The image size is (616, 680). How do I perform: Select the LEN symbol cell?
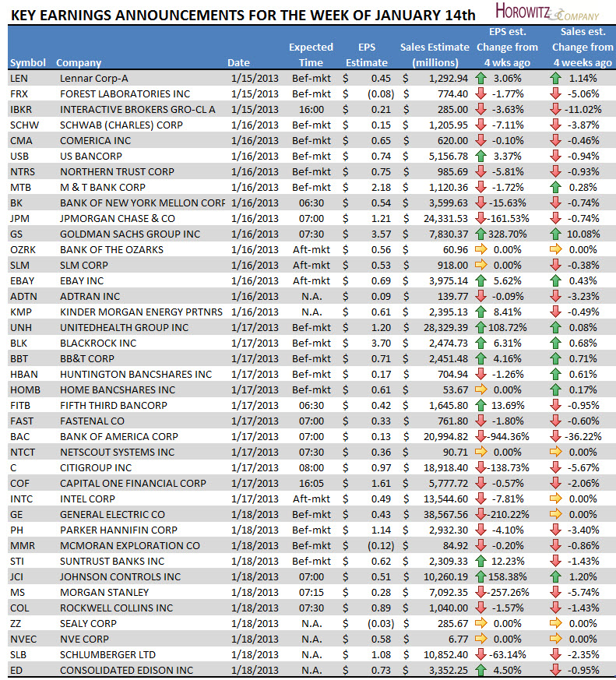coord(19,79)
